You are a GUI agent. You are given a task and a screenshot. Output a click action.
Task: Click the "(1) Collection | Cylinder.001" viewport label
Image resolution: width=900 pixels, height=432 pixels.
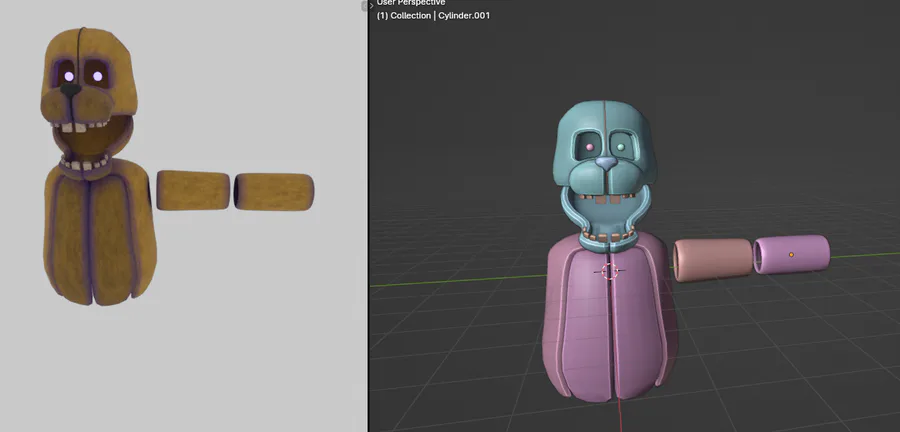click(x=433, y=15)
